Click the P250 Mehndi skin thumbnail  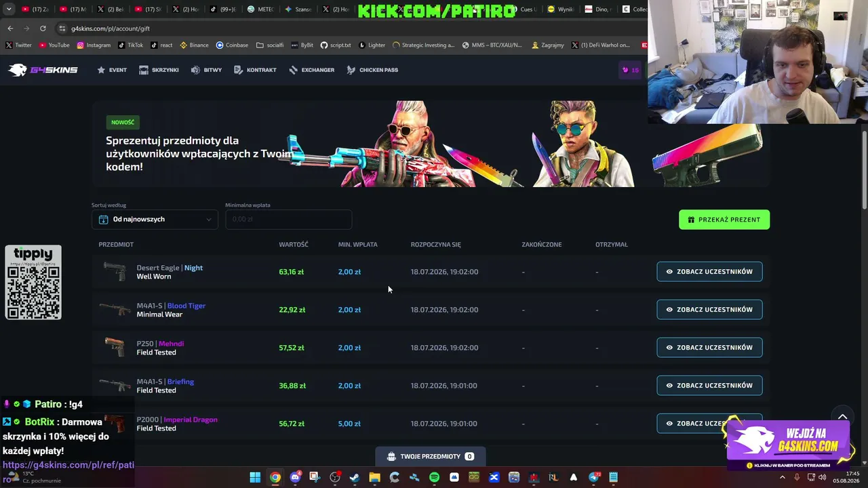(x=115, y=347)
